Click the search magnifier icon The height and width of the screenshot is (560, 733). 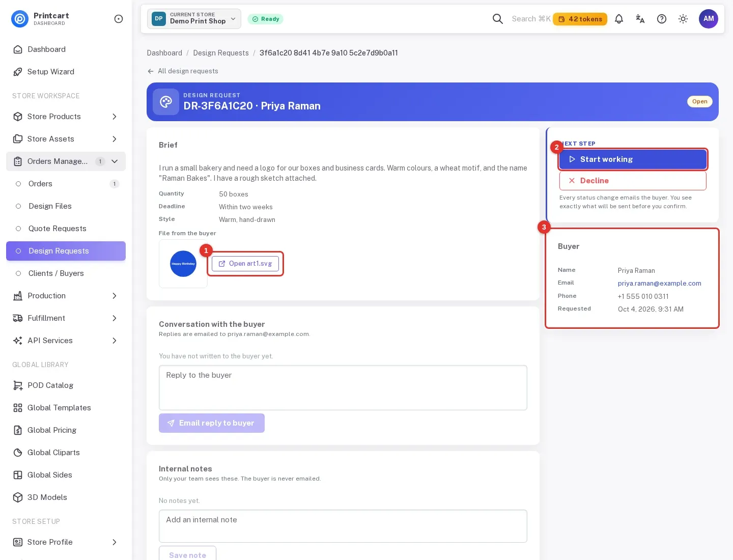point(498,19)
